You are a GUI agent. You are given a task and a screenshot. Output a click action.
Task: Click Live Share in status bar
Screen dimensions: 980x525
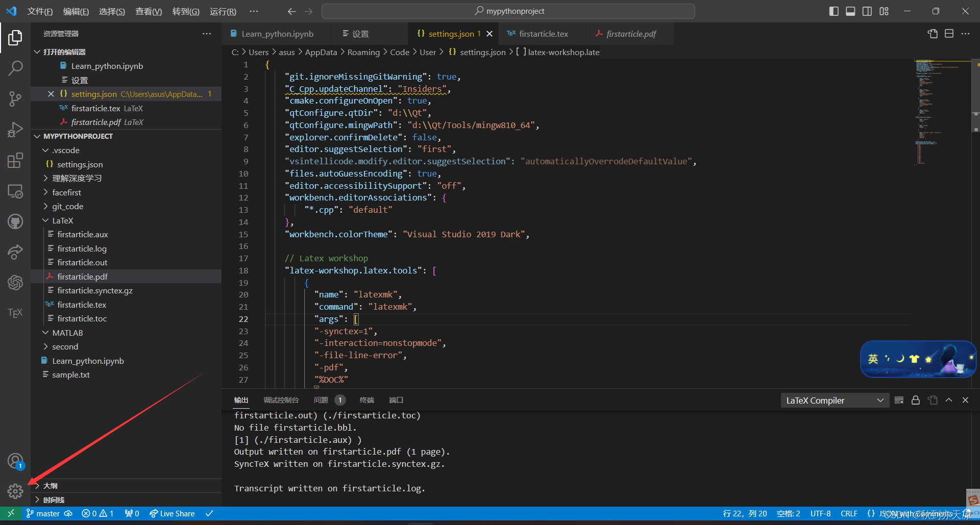click(x=172, y=514)
